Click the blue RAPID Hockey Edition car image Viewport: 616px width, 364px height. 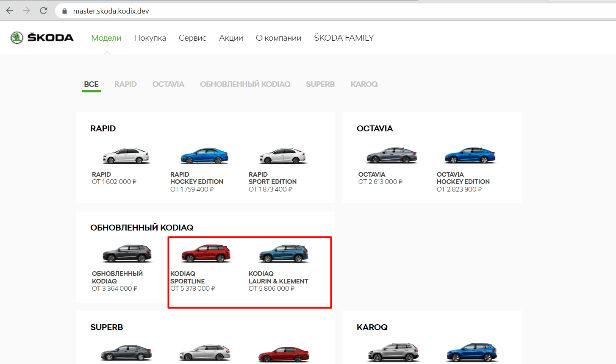coord(205,156)
